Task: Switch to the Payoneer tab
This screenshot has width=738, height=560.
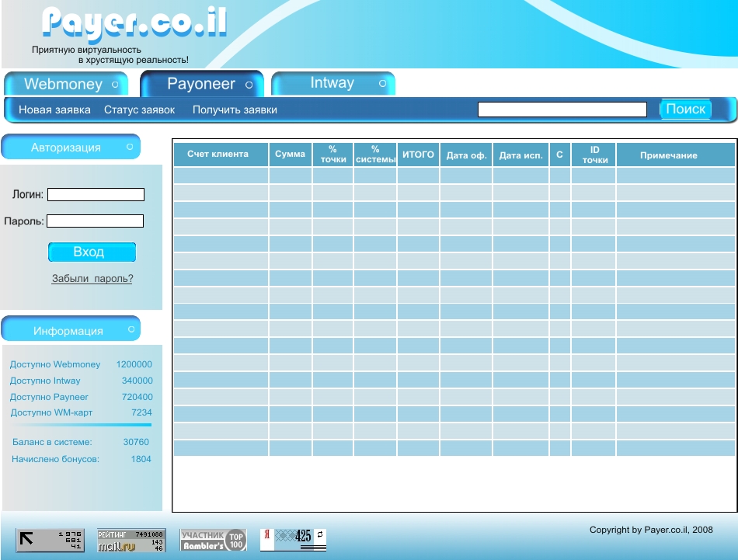Action: coord(202,84)
